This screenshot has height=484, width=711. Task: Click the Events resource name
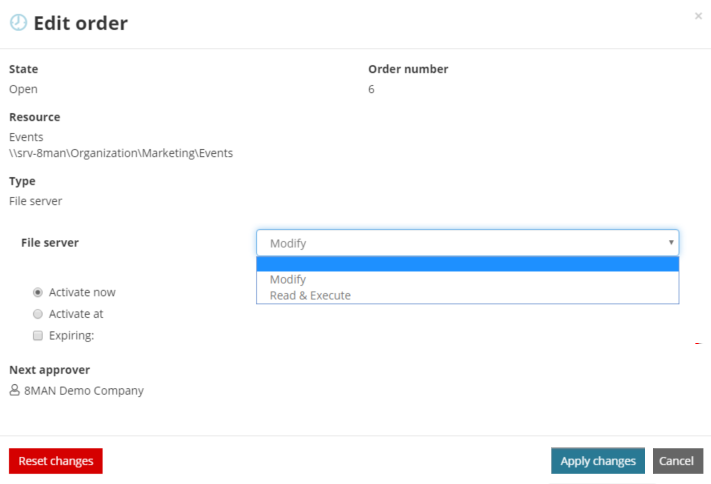click(x=26, y=137)
